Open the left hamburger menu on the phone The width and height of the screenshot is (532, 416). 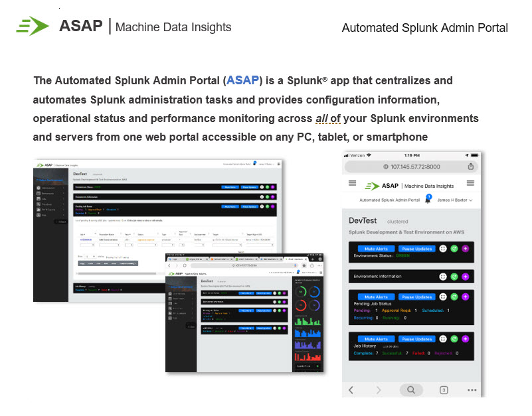coord(352,183)
